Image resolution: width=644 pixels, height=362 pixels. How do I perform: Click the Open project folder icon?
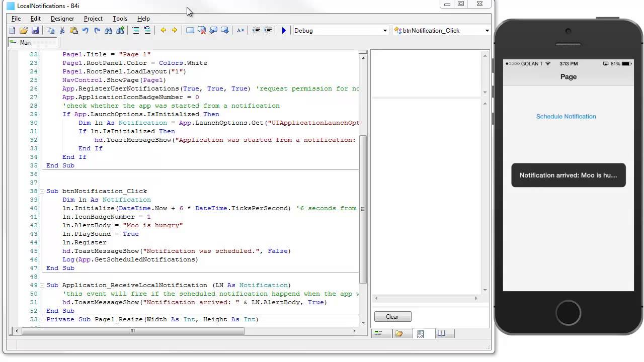[x=24, y=31]
